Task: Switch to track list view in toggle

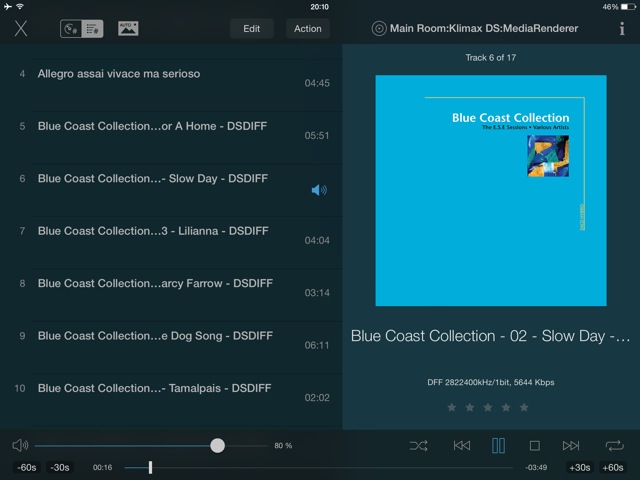Action: click(93, 29)
